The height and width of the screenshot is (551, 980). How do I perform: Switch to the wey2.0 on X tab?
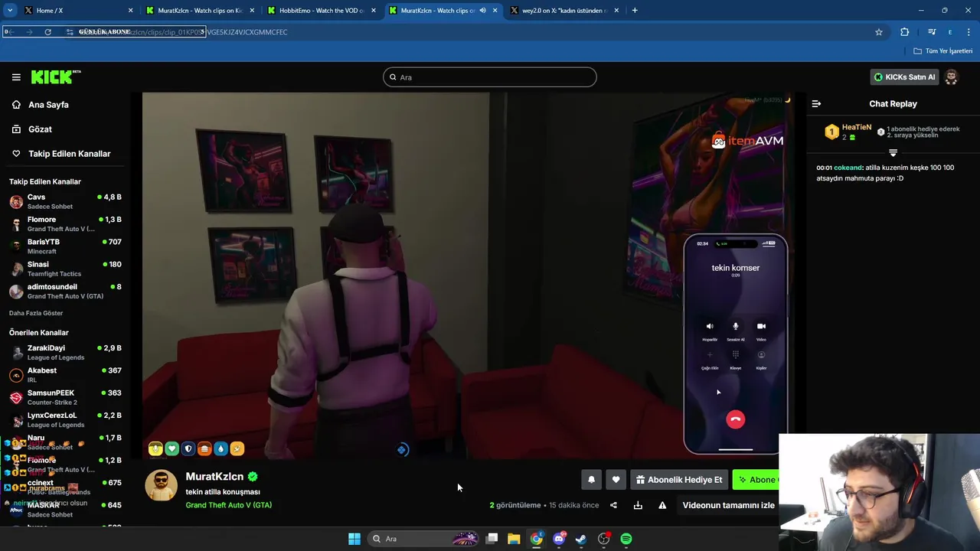565,10
